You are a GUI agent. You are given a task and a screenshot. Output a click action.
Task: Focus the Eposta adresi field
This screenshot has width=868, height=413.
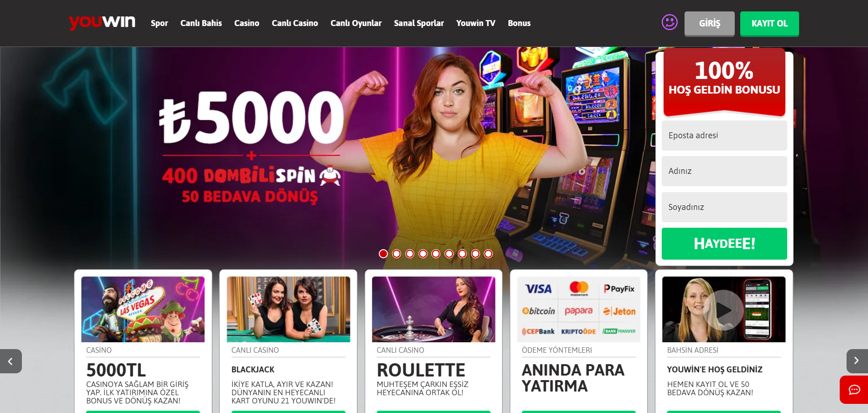[724, 136]
